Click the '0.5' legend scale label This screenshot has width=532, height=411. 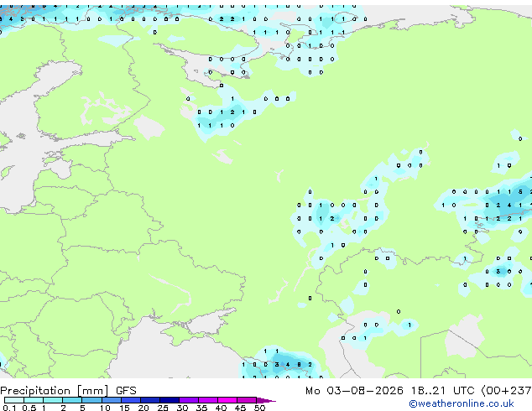coord(29,408)
